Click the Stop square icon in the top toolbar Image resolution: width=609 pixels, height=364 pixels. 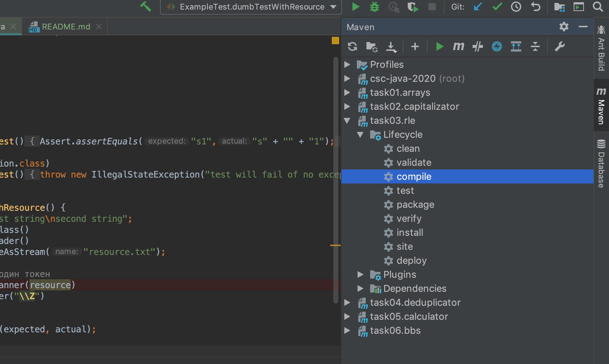(432, 7)
